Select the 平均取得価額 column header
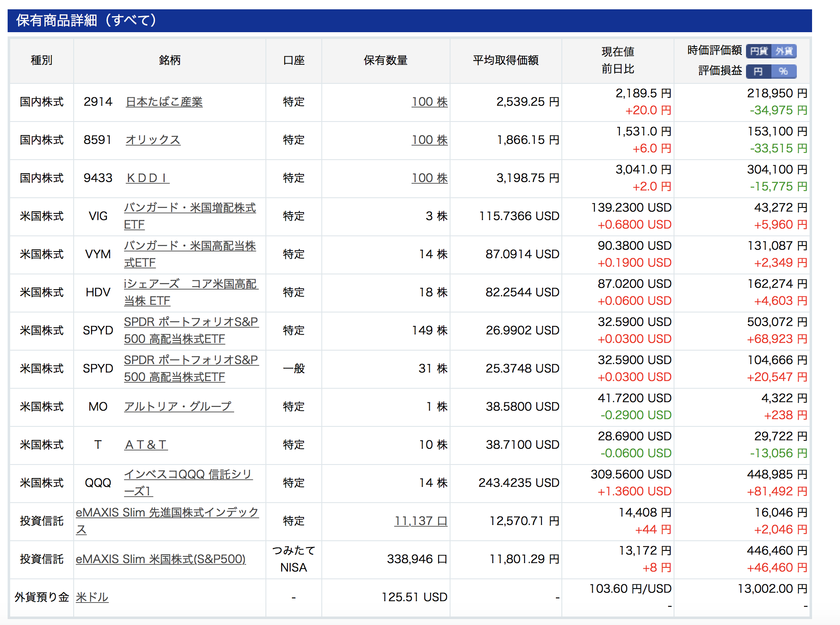This screenshot has height=625, width=840. click(506, 61)
